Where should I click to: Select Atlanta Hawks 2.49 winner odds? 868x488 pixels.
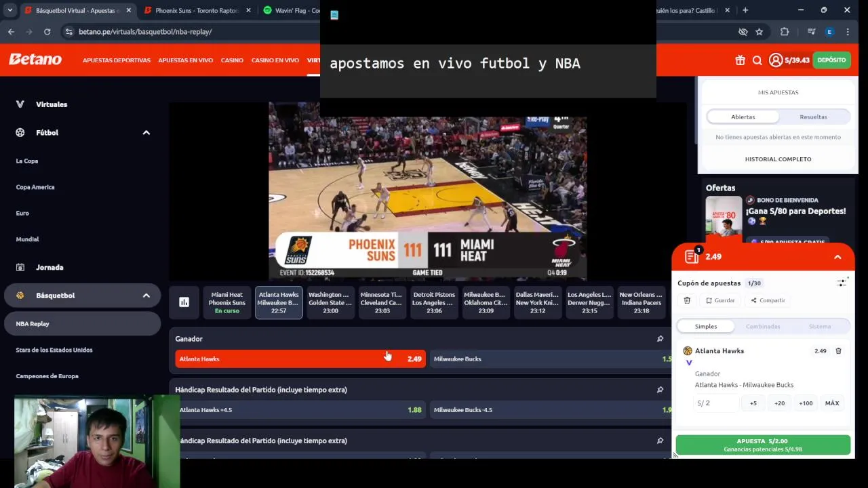tap(300, 359)
